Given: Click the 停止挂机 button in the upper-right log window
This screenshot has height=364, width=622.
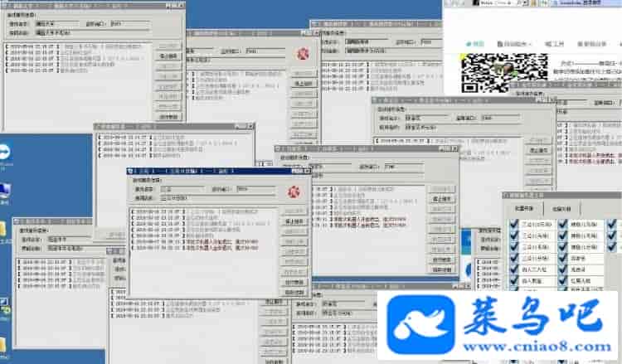Looking at the screenshot, I should tap(539, 150).
